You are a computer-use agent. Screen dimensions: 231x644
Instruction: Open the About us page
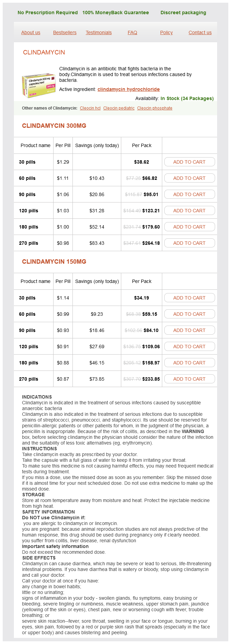click(31, 32)
